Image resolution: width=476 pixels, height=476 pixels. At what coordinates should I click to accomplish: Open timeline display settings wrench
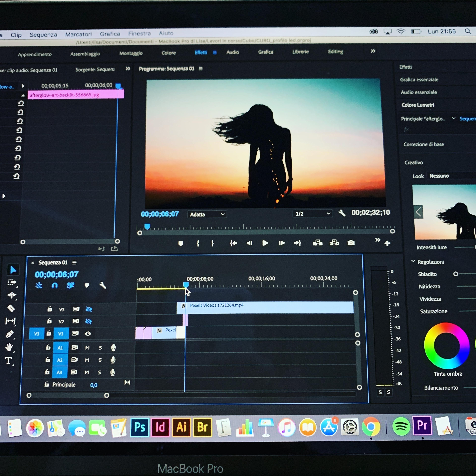(103, 285)
